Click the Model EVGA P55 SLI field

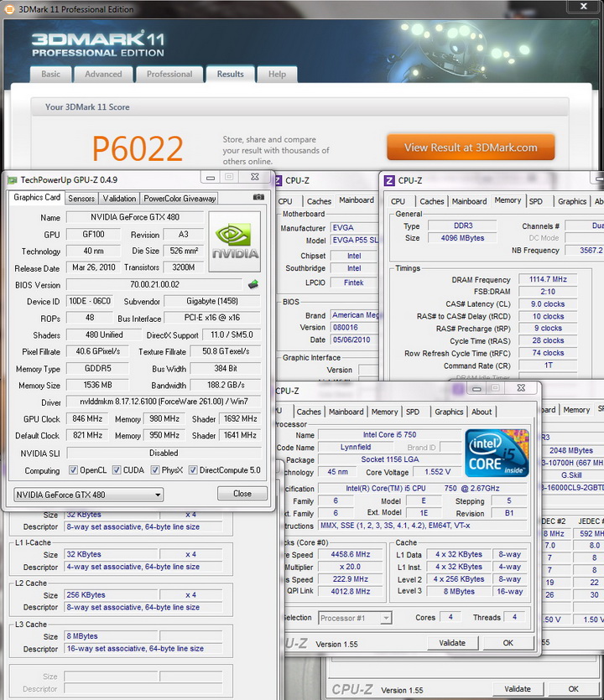pyautogui.click(x=354, y=240)
